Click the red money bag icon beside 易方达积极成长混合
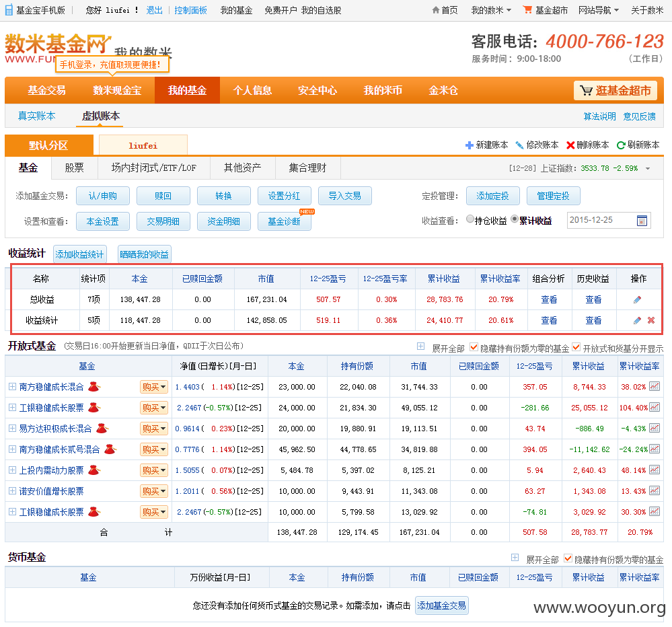This screenshot has width=672, height=627. [102, 428]
